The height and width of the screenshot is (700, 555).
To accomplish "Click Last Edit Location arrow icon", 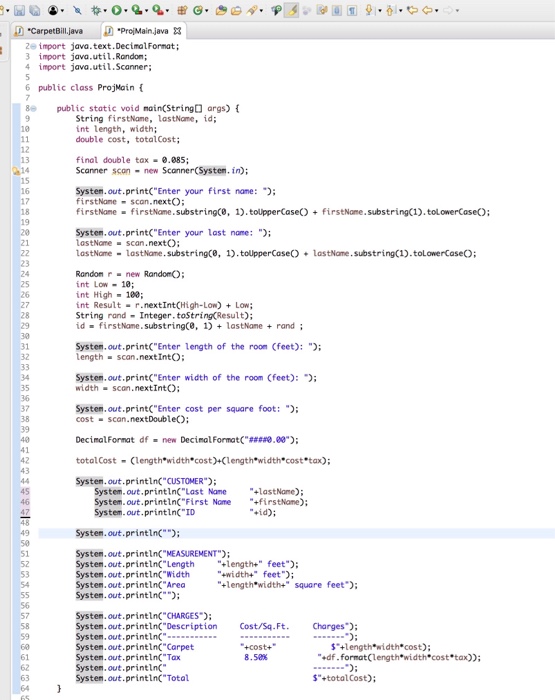I will point(412,10).
